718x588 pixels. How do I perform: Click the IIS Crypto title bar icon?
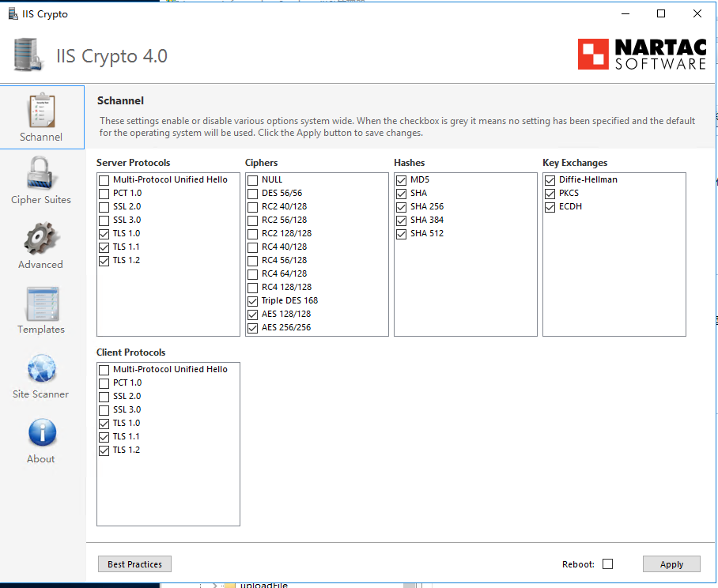tap(13, 13)
